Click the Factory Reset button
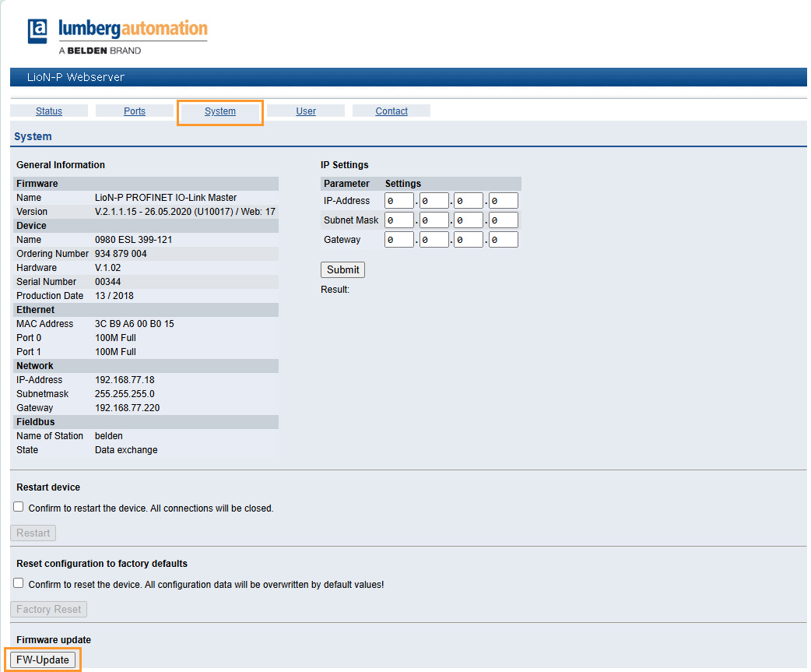 pyautogui.click(x=48, y=609)
